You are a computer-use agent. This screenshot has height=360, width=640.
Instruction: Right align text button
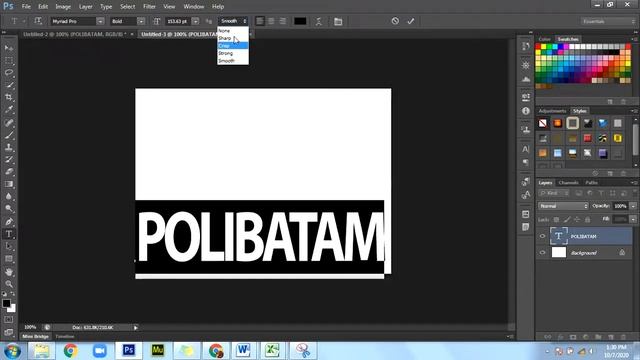[x=282, y=21]
